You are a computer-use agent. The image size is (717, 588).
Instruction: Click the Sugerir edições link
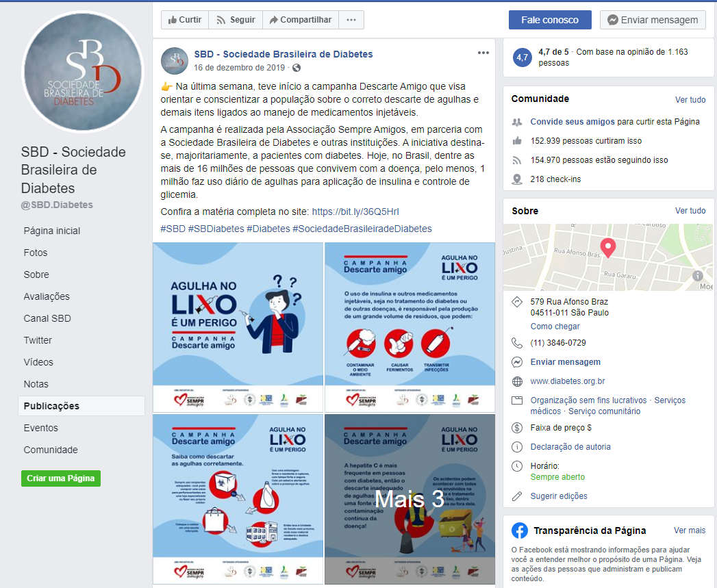pyautogui.click(x=559, y=496)
